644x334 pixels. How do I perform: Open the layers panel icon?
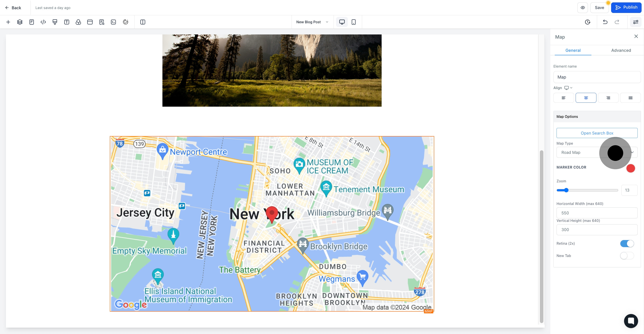(20, 22)
